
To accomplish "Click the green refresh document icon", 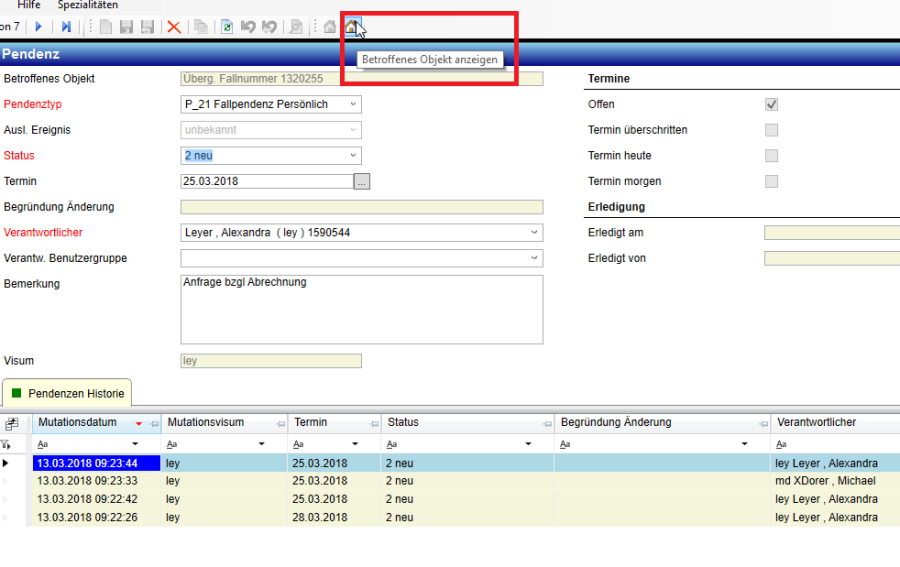I will pyautogui.click(x=226, y=27).
